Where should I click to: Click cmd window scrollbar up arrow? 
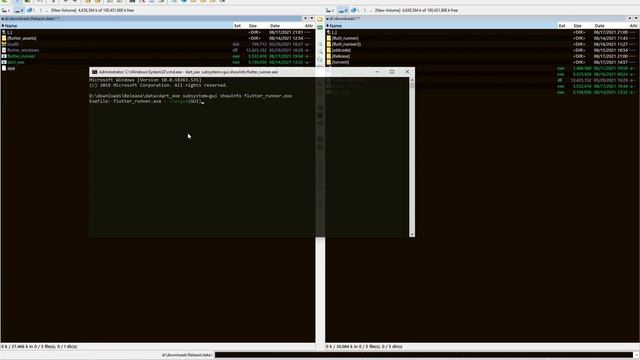(x=412, y=80)
